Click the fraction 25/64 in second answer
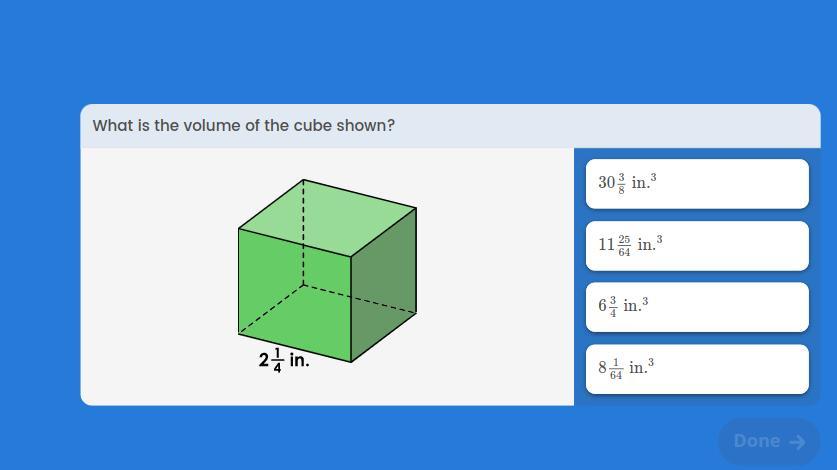837x470 pixels. [624, 246]
